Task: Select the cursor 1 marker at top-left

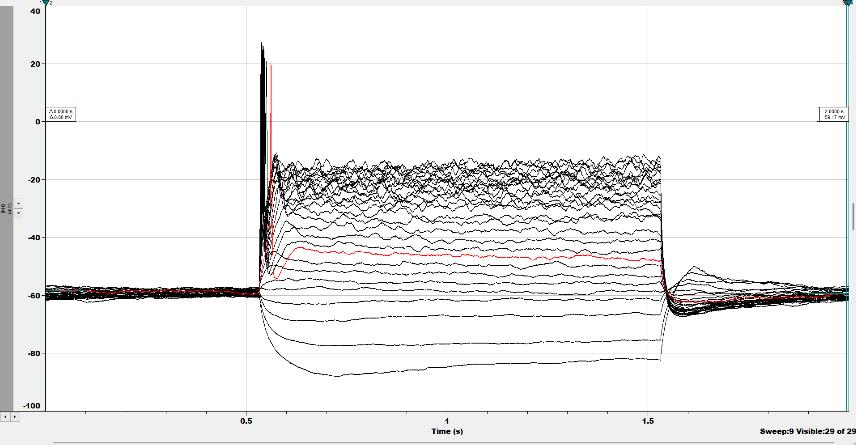Action: [47, 3]
